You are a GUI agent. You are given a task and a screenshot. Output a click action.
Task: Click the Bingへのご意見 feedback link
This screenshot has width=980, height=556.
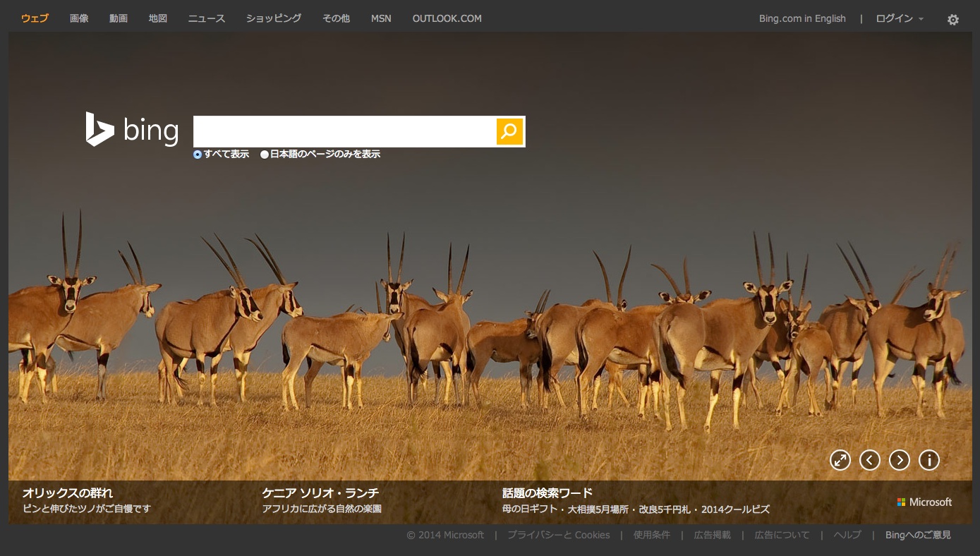pyautogui.click(x=918, y=535)
